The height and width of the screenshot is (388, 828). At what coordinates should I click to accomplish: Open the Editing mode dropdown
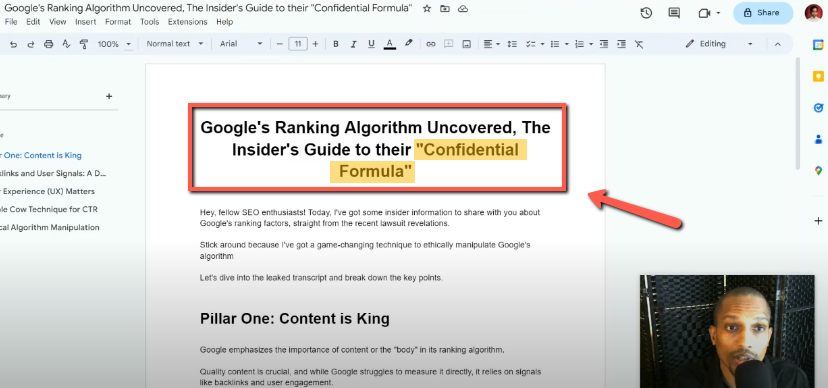coord(719,44)
